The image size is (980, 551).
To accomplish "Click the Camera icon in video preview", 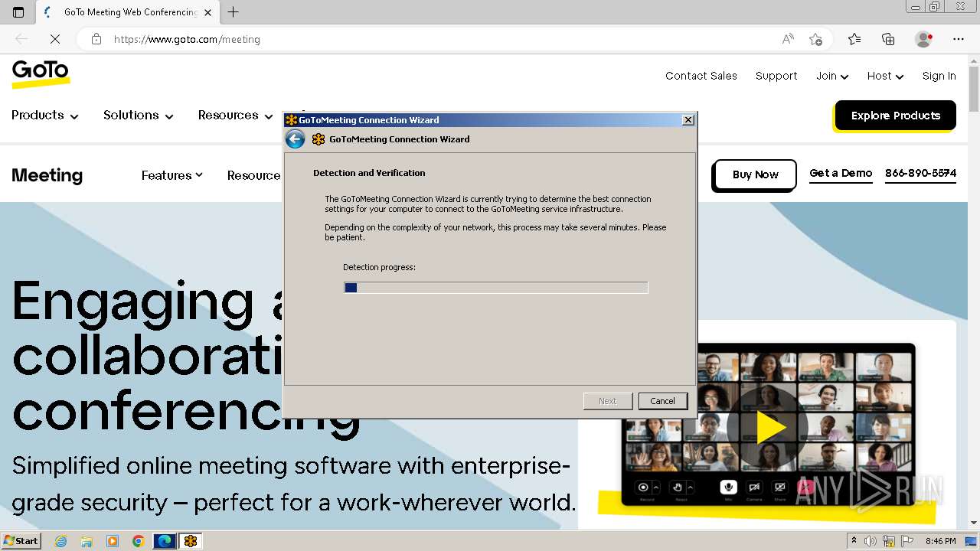I will click(x=754, y=487).
